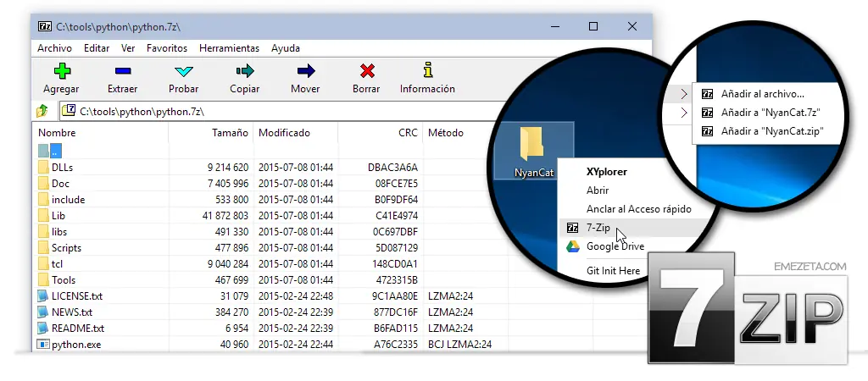Choose Añadir a "NyanCat.7z" option

[770, 113]
